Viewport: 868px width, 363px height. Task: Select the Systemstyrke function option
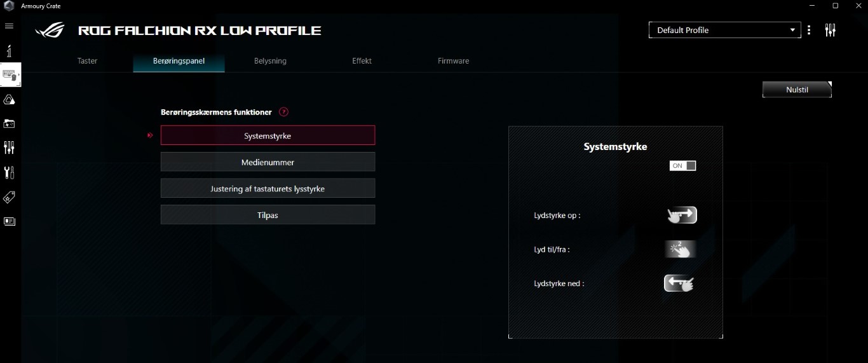point(268,135)
